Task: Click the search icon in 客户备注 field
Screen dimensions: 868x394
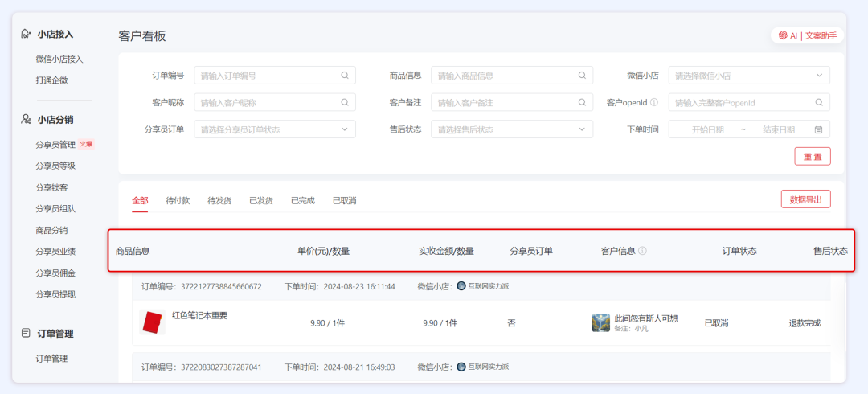Action: (x=582, y=103)
